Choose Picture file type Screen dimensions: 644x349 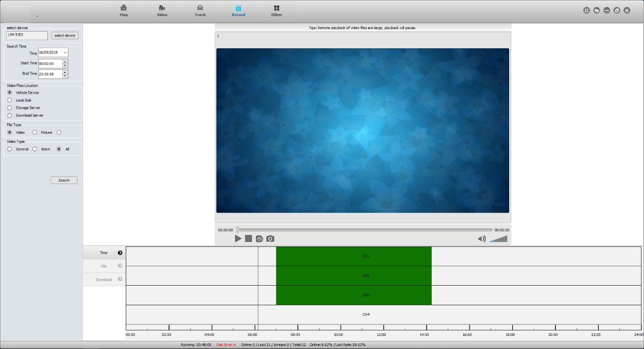click(x=35, y=132)
